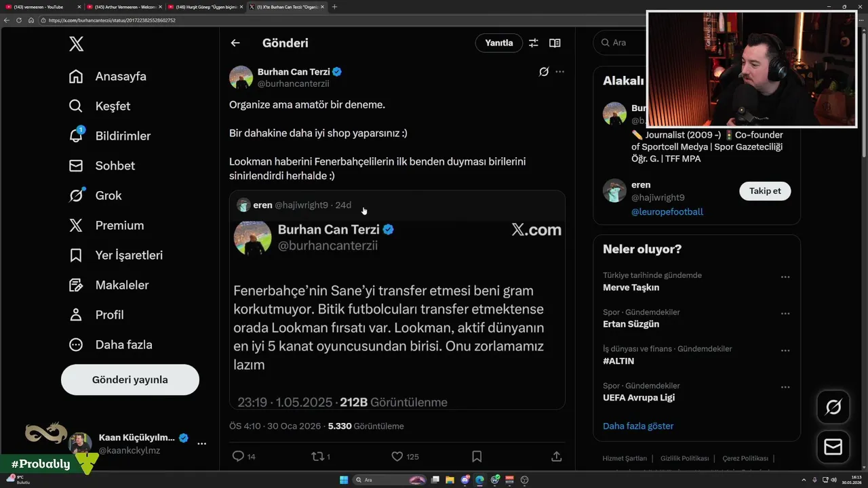Screen dimensions: 868x488
Task: Open the floating Grok button
Action: (833, 407)
